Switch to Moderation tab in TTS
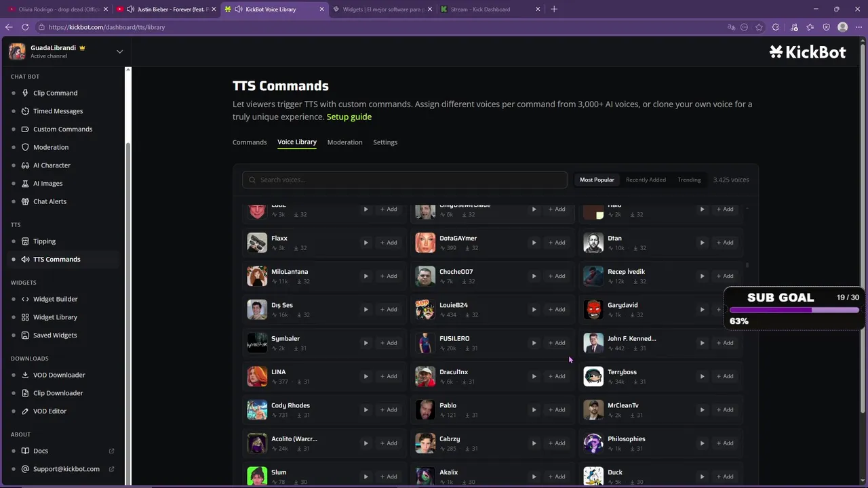The width and height of the screenshot is (868, 488). (344, 142)
